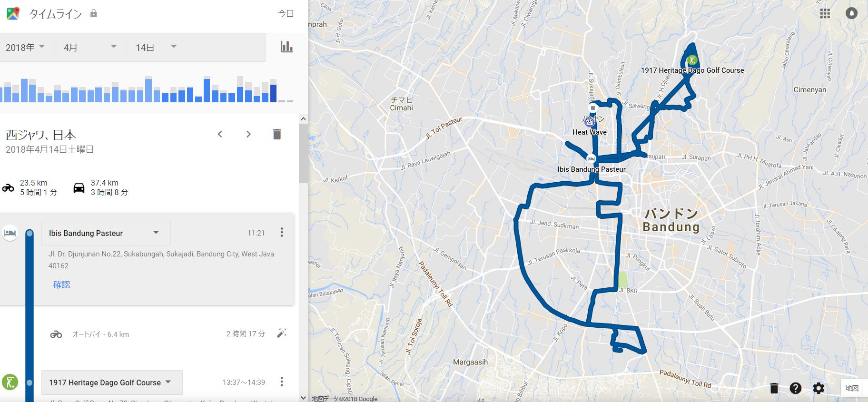Image resolution: width=868 pixels, height=402 pixels.
Task: Click the green golf icon in the timeline list
Action: coord(10,382)
